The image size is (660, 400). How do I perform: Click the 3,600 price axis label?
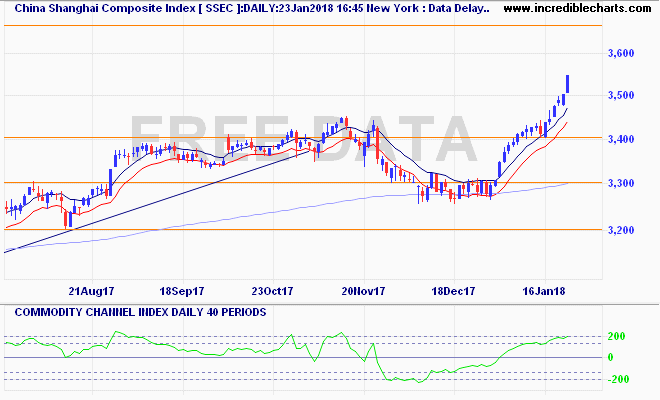(621, 53)
